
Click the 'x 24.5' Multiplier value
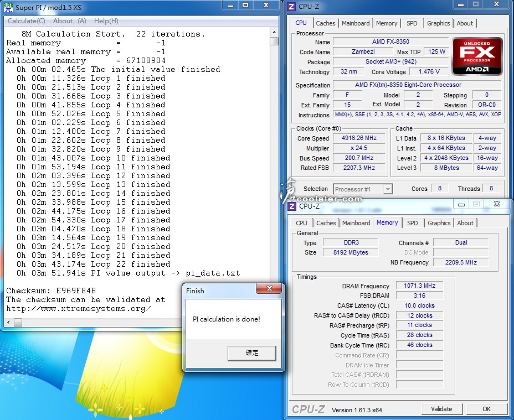click(x=359, y=148)
